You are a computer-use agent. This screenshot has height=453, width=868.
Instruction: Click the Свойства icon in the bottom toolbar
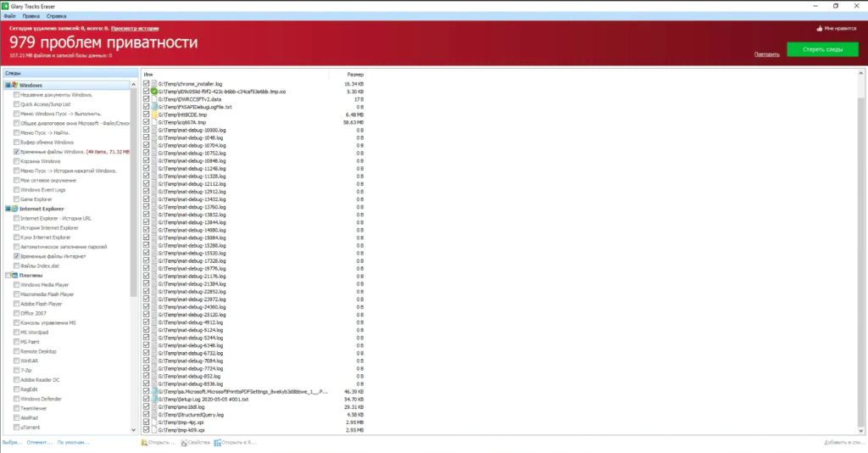[184, 443]
